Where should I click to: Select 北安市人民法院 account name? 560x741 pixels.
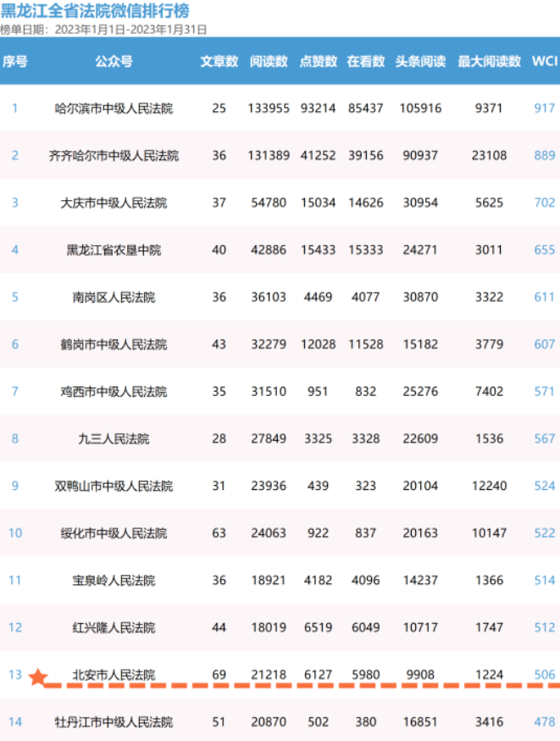point(114,675)
